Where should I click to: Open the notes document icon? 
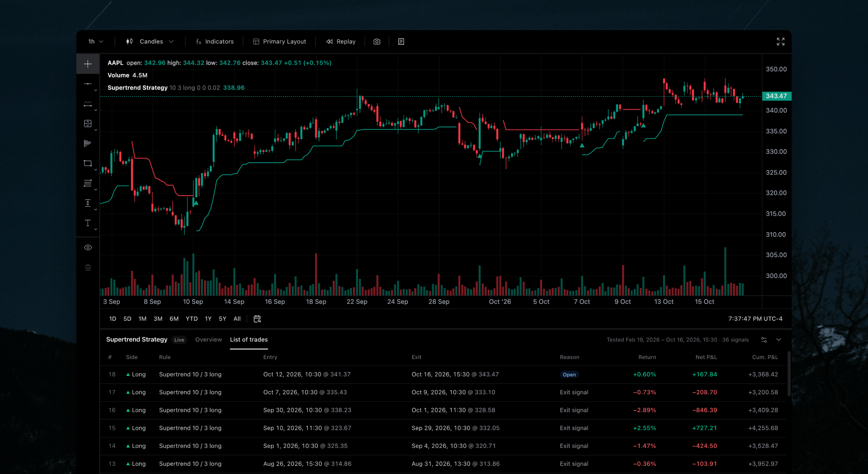coord(401,41)
